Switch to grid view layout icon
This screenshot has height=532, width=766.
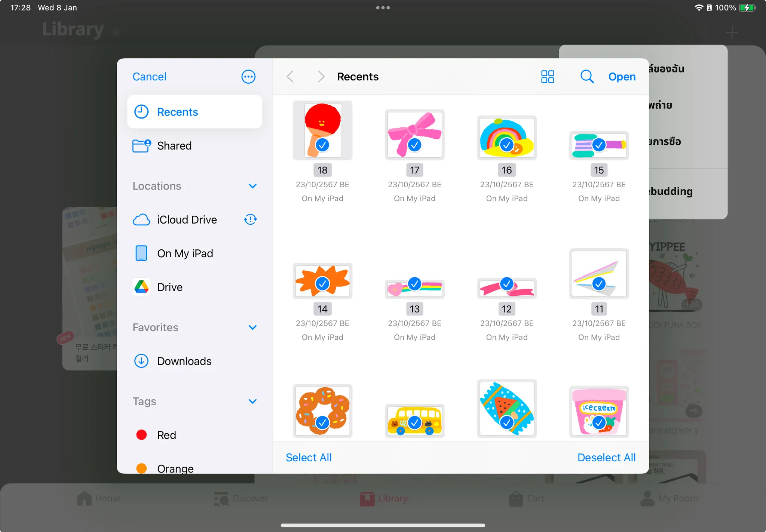[548, 77]
